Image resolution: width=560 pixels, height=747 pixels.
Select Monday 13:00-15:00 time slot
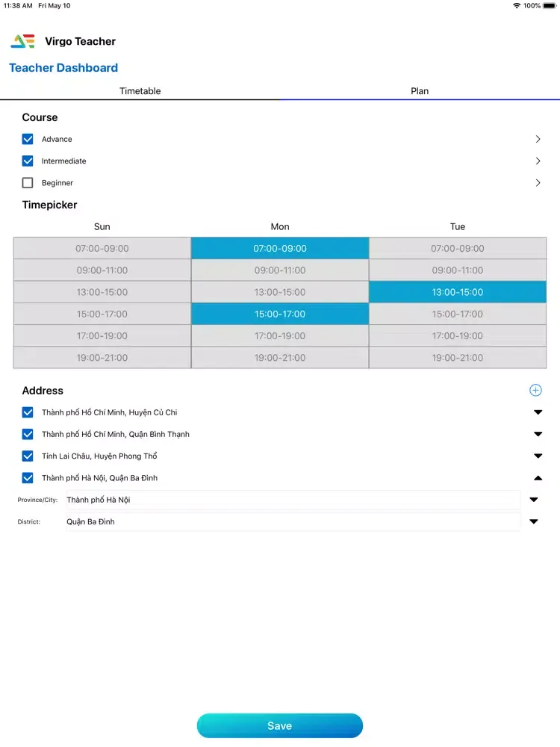pos(280,292)
